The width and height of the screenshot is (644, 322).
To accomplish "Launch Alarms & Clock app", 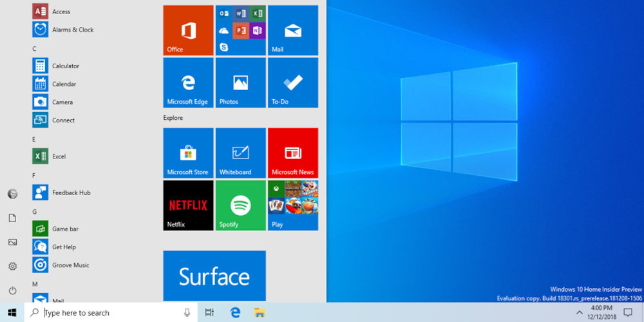I will click(63, 30).
